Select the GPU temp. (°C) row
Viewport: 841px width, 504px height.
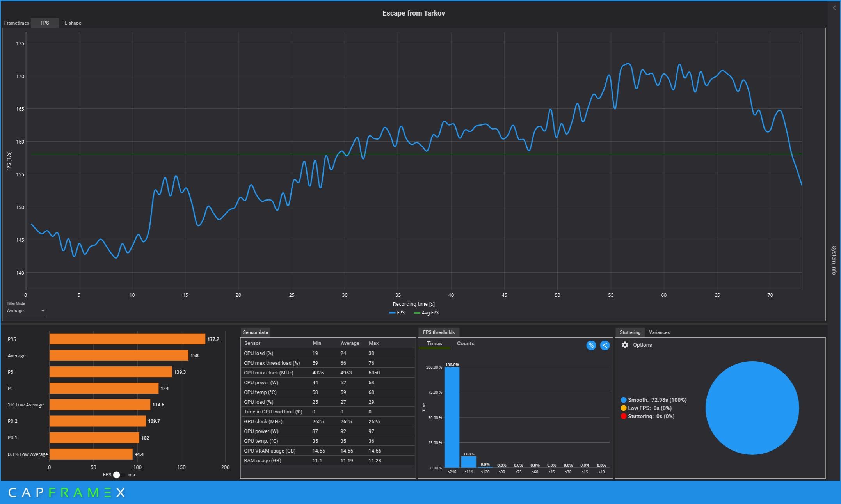click(328, 441)
